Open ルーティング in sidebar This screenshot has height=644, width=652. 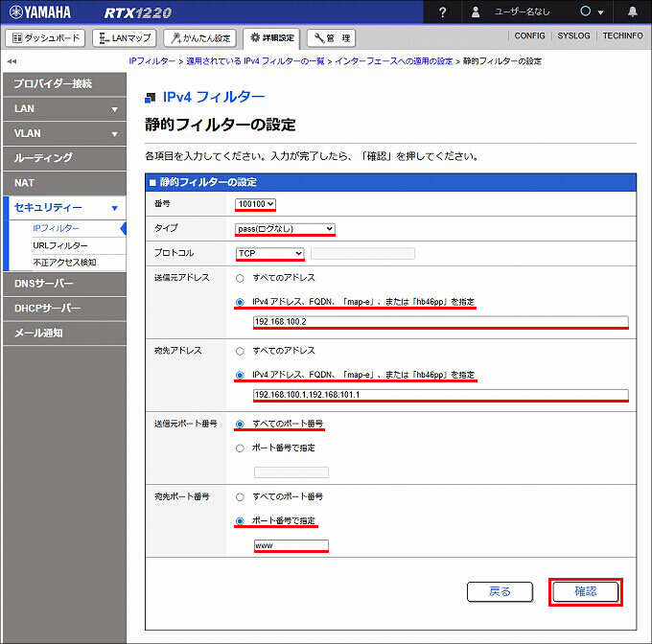tap(64, 158)
